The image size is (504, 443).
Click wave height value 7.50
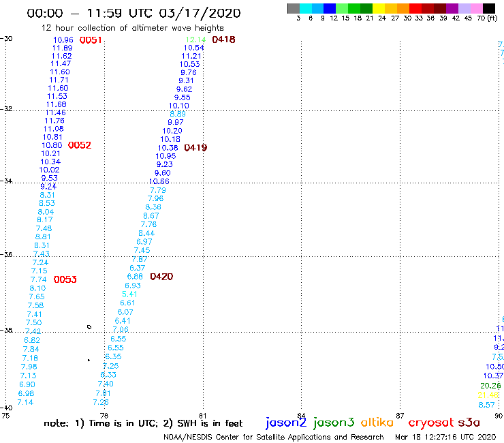pyautogui.click(x=33, y=322)
